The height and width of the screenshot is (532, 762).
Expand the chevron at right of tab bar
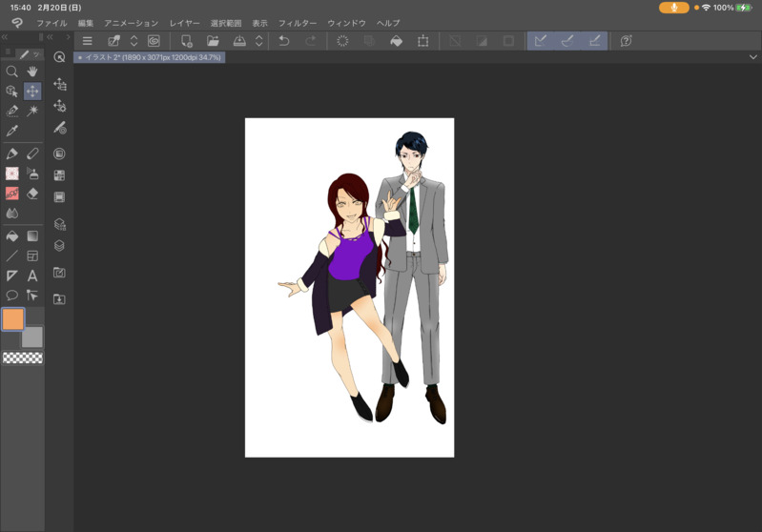(752, 57)
